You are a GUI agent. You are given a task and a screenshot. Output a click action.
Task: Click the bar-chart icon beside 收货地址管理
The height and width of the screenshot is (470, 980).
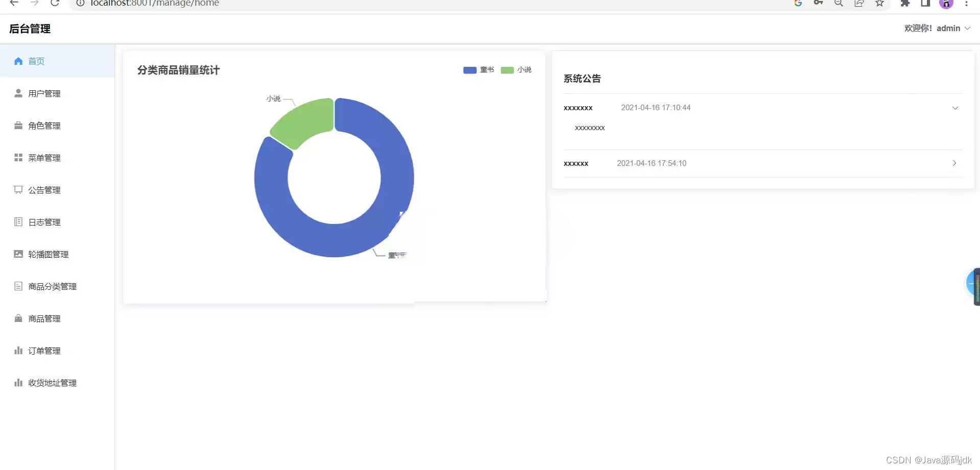[18, 383]
